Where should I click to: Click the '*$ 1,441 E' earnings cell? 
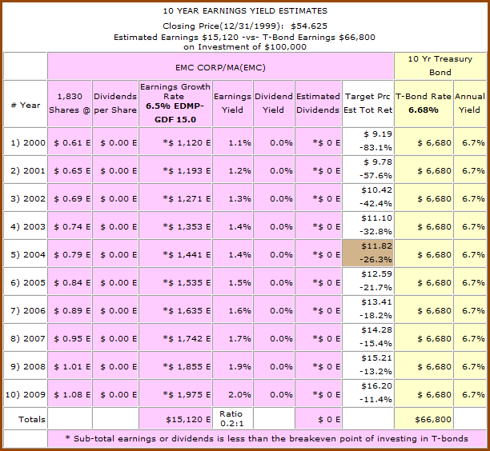tap(175, 253)
